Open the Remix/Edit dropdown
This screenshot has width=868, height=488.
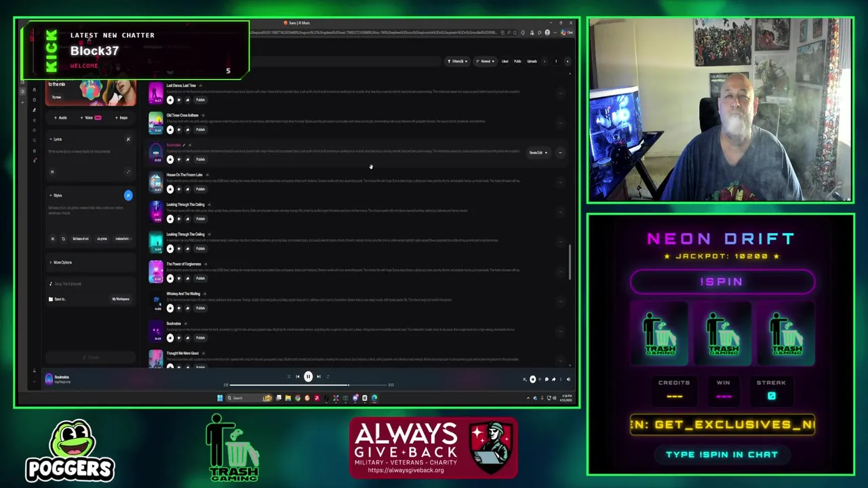[x=538, y=153]
